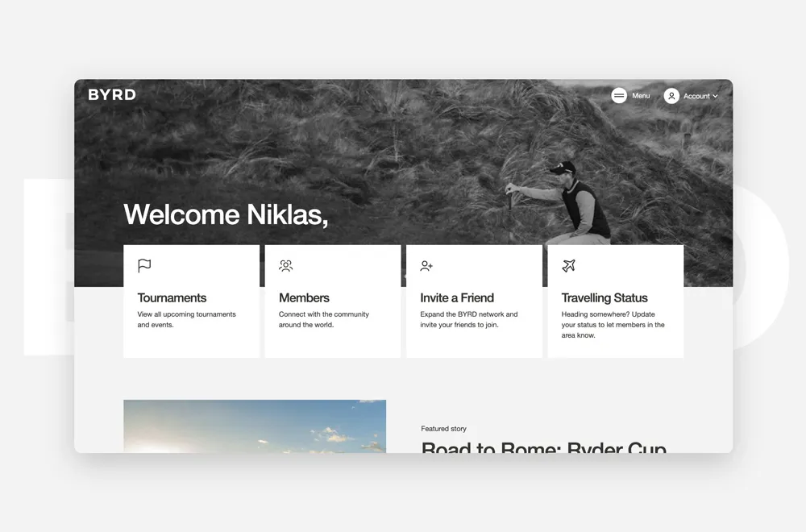Expand the Account dropdown chevron
The image size is (806, 532).
coord(715,96)
